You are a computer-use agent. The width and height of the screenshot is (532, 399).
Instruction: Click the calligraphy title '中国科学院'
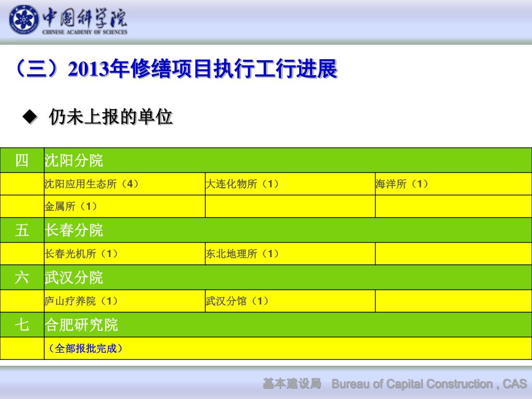point(85,17)
